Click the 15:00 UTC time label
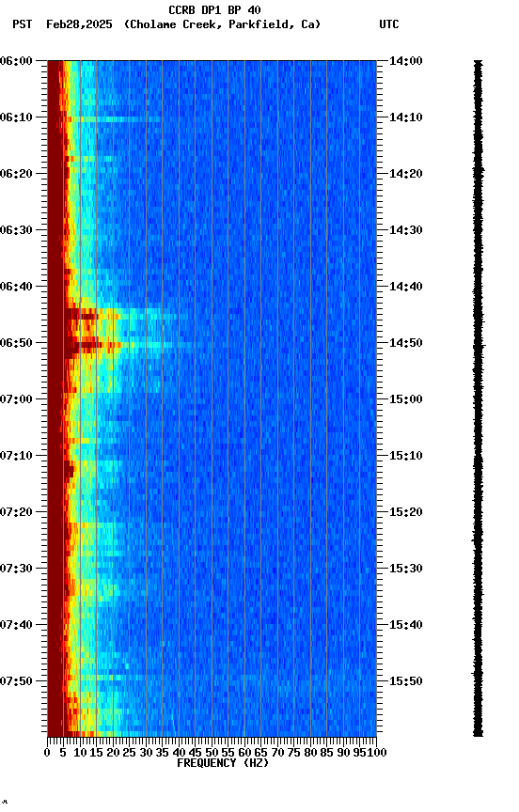This screenshot has width=519, height=812. click(x=406, y=399)
